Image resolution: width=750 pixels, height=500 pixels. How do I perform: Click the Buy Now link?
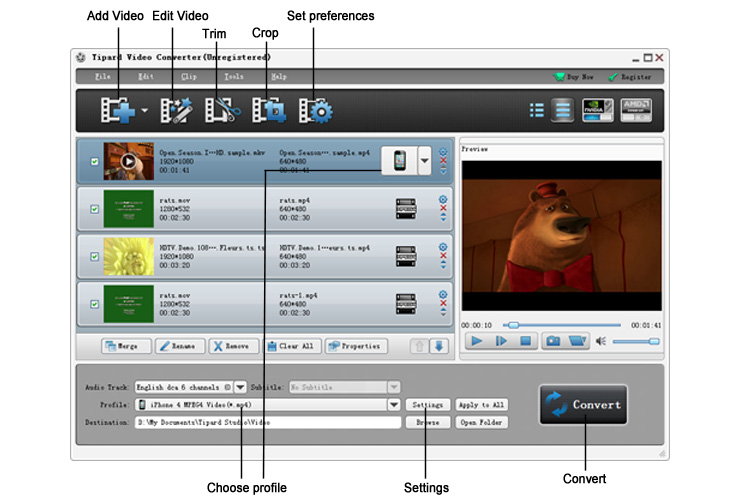[x=574, y=77]
